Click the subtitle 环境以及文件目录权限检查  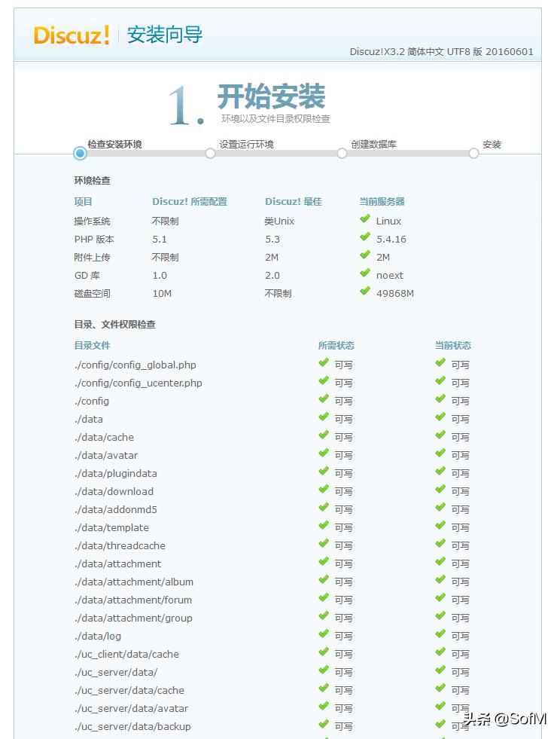pos(276,119)
